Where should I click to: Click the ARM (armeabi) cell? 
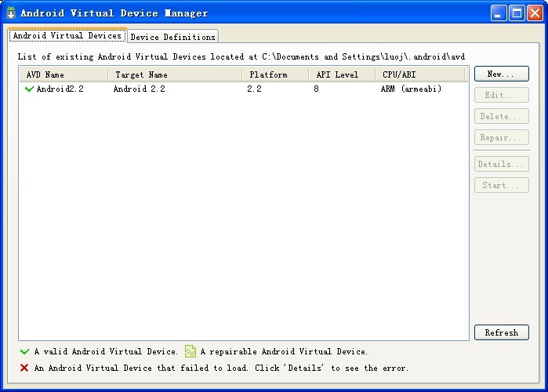point(411,89)
